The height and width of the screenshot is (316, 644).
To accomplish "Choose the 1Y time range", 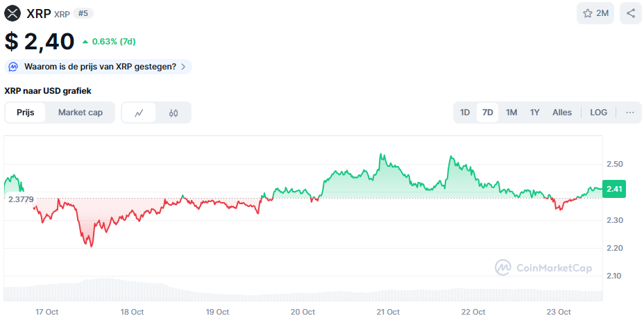I will (534, 113).
